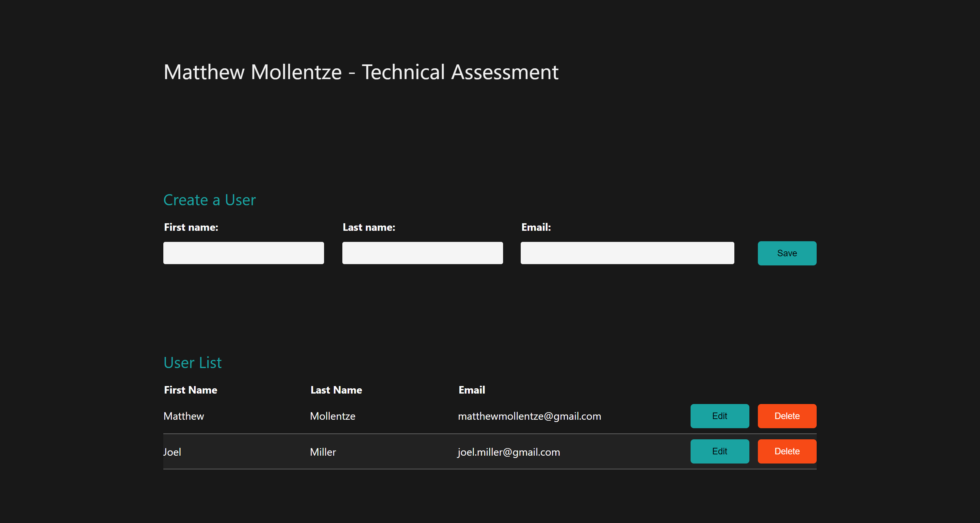Viewport: 980px width, 523px height.
Task: Select Matthew's email address in the table
Action: point(530,416)
